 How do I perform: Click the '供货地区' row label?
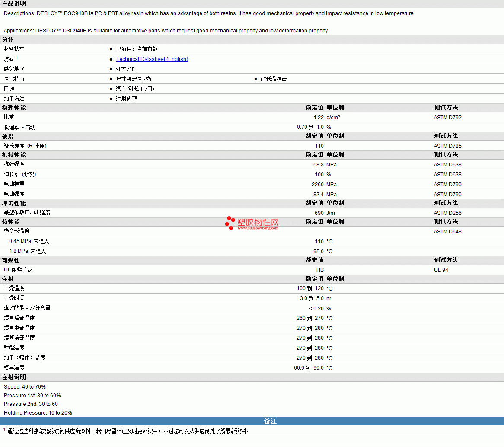pyautogui.click(x=14, y=69)
